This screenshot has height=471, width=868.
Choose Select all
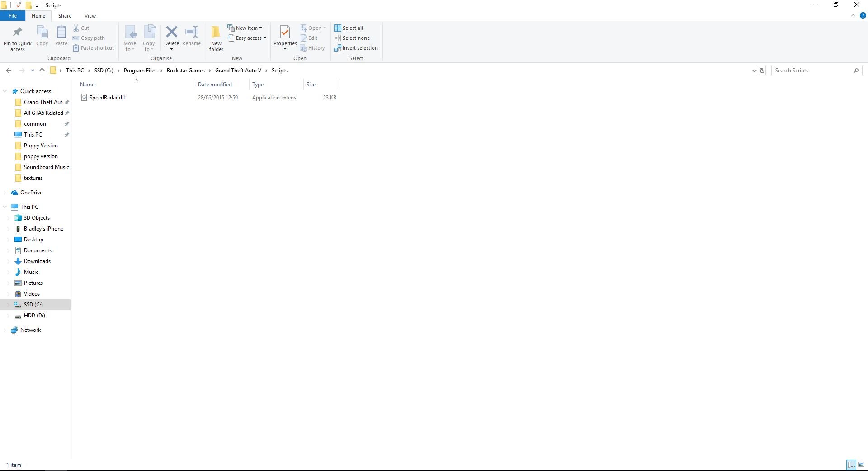point(349,28)
